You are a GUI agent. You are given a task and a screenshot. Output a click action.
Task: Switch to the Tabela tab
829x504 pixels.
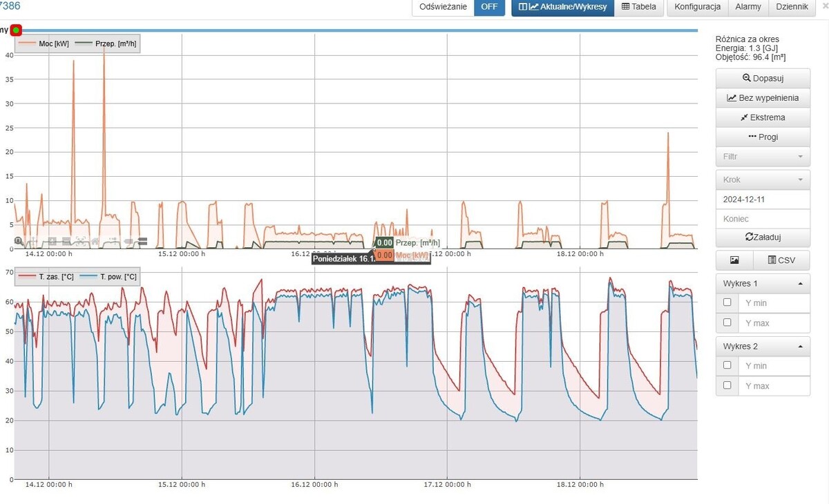pos(639,7)
